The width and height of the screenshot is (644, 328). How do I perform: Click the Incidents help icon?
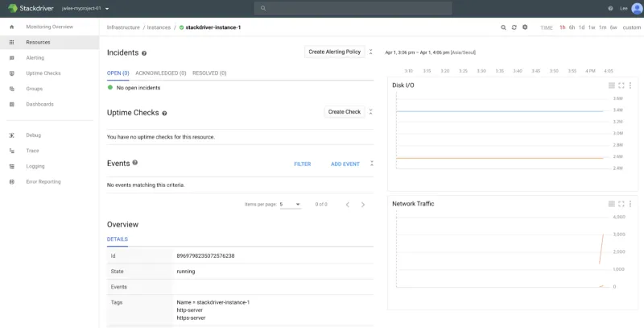(x=144, y=53)
